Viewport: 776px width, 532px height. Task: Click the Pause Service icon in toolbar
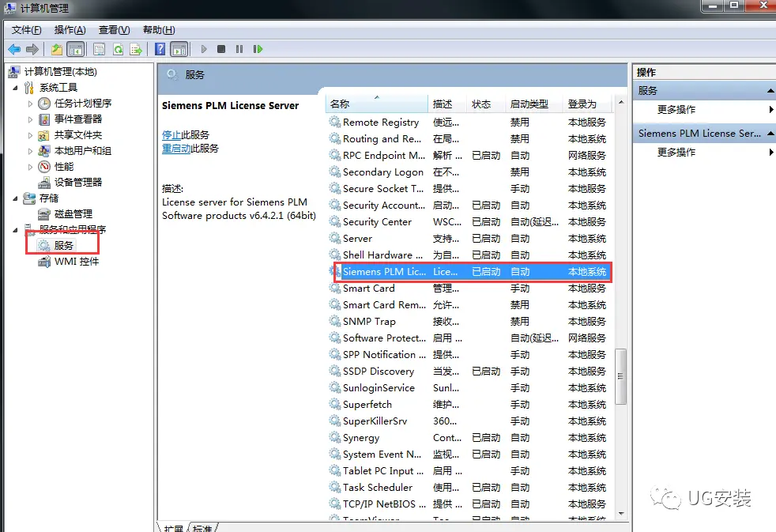pyautogui.click(x=239, y=49)
